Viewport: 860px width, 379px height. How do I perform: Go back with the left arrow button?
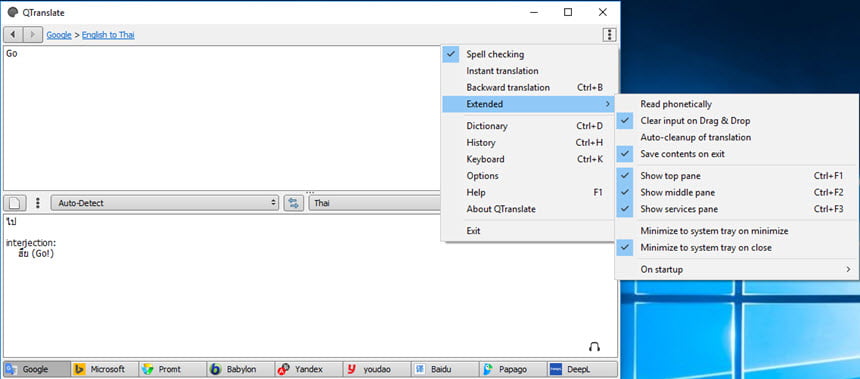coord(13,35)
